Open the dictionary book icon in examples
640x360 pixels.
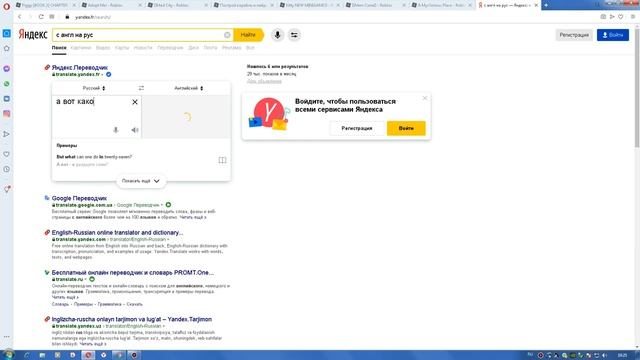click(222, 160)
